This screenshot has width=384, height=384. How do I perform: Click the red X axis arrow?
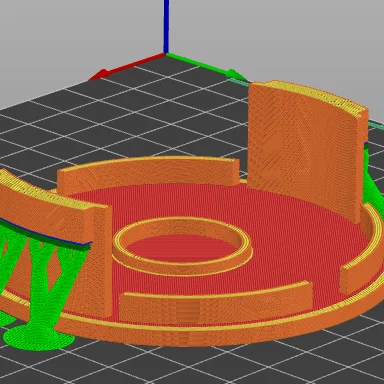[x=128, y=66]
